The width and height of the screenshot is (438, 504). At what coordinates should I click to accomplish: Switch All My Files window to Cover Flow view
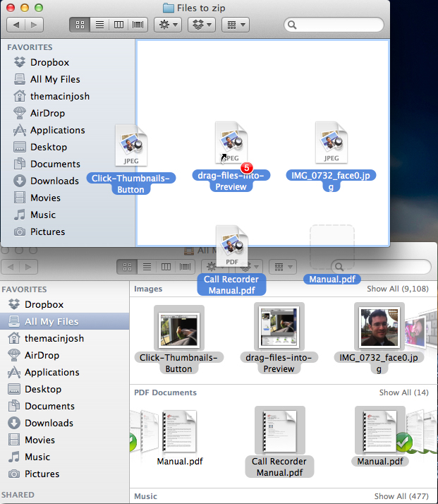[x=185, y=267]
